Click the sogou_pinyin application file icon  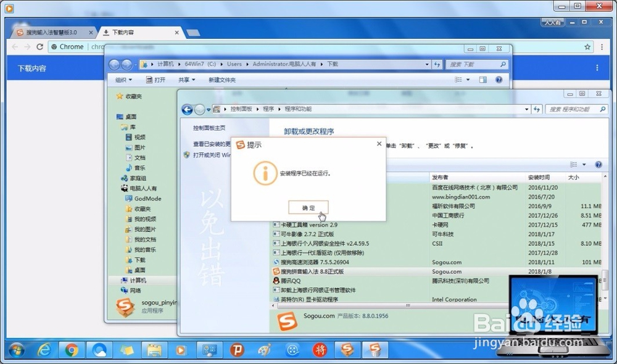[125, 307]
